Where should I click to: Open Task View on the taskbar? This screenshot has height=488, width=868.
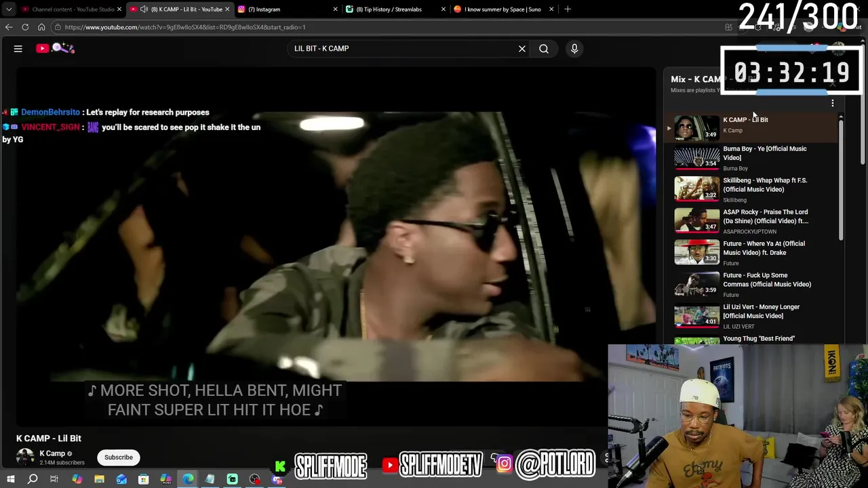click(54, 480)
